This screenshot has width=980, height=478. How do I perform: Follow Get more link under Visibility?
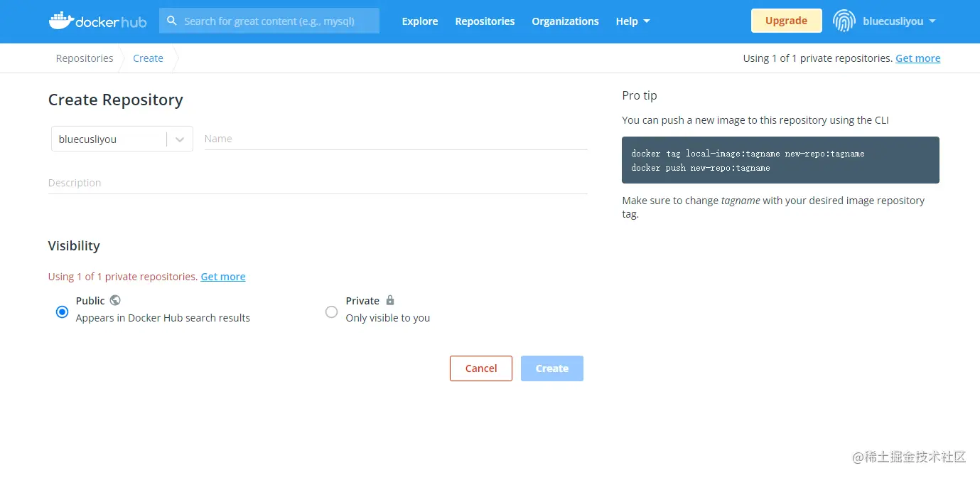[x=223, y=277]
